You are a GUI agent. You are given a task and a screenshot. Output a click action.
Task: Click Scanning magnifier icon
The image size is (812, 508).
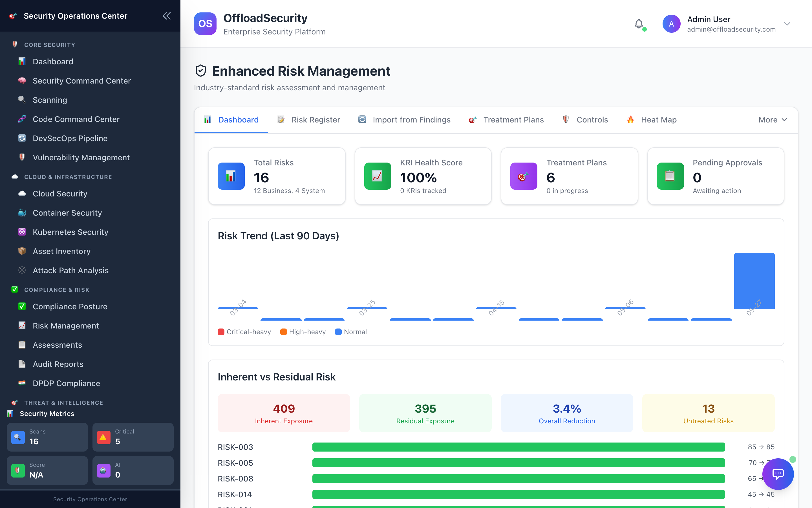22,100
